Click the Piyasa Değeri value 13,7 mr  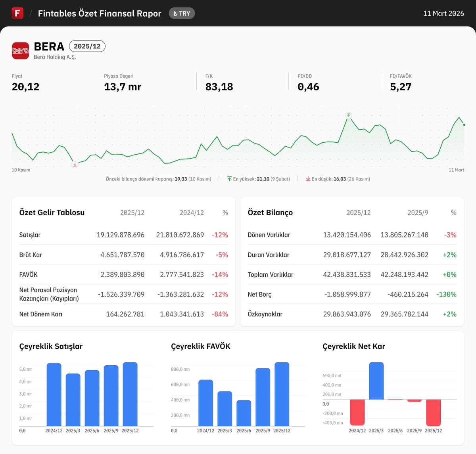coord(122,86)
